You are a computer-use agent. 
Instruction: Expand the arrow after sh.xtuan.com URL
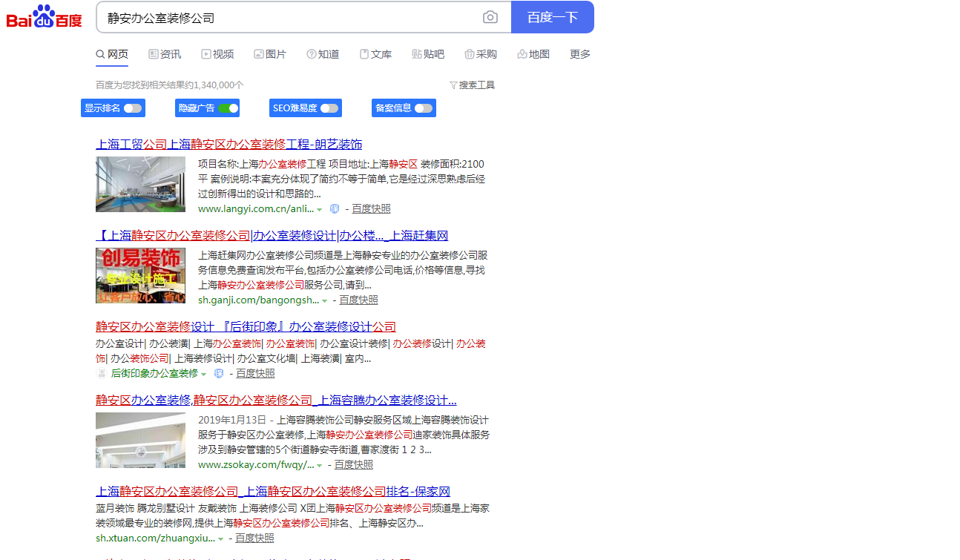point(220,539)
